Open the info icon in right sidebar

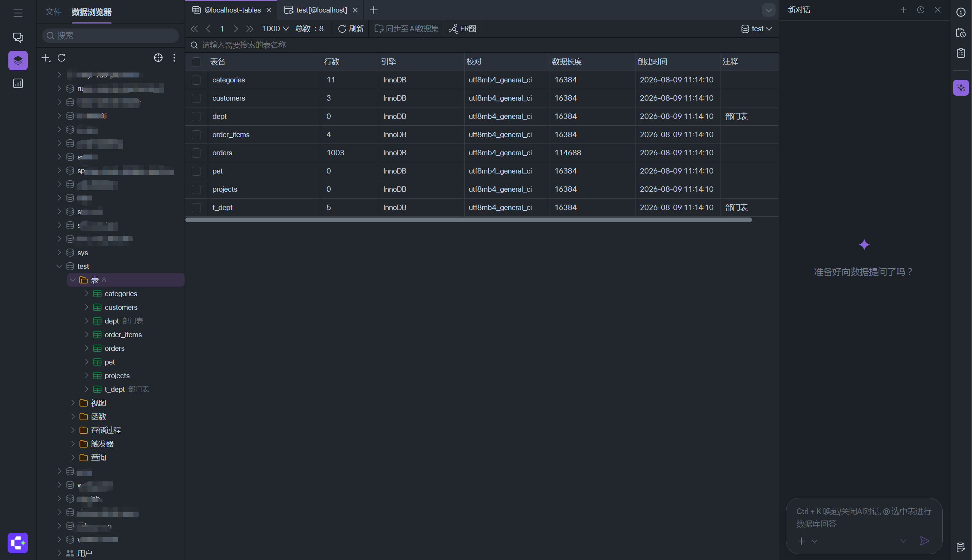(961, 12)
